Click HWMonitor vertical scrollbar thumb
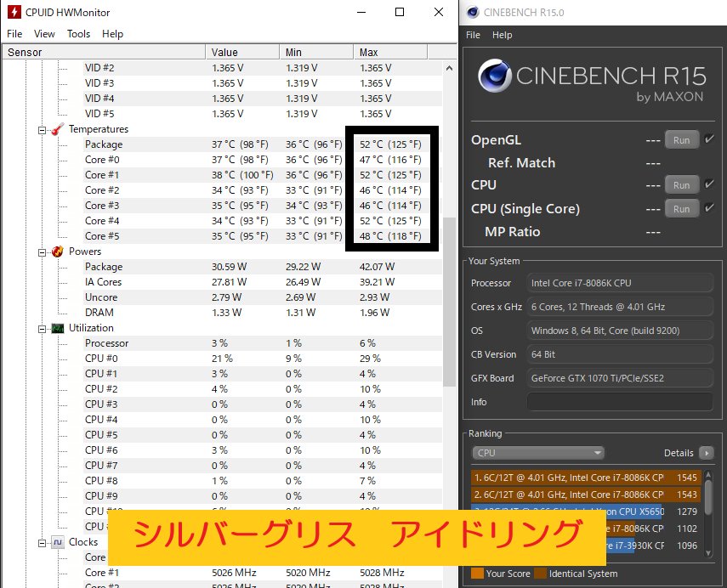 (449, 301)
